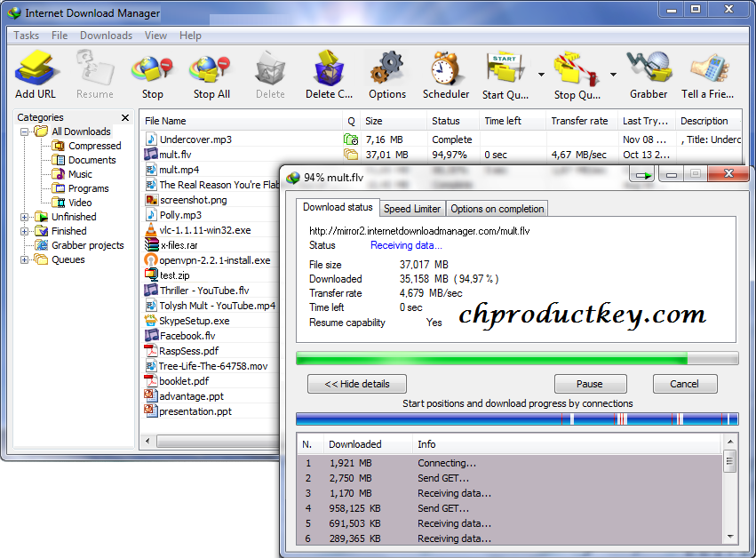Screen dimensions: 756x558
Task: Click the Stop toolbar icon
Action: click(153, 68)
